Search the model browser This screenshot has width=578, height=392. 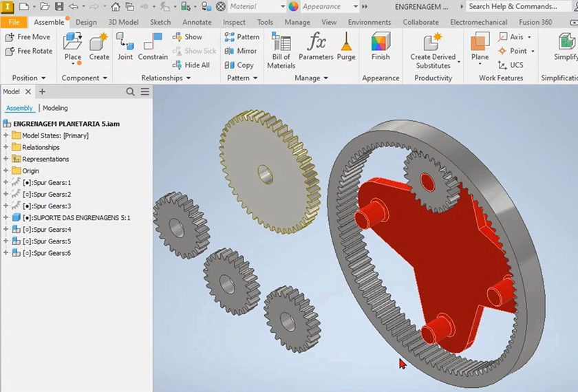131,91
